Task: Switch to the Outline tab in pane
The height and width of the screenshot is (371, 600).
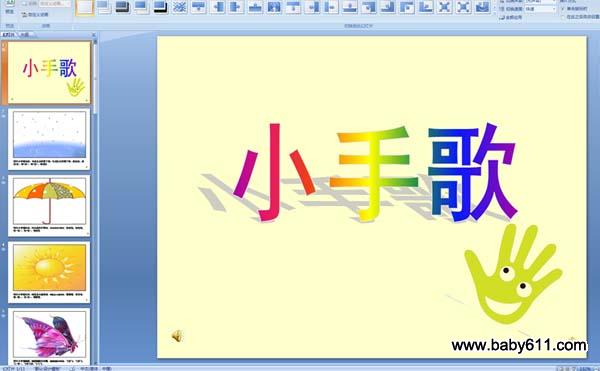Action: click(x=25, y=34)
